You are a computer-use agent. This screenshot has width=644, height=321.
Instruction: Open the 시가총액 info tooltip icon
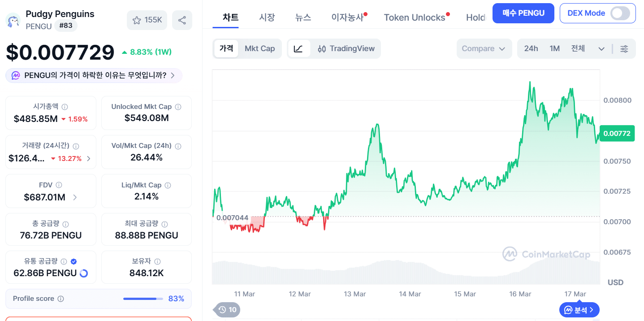pos(65,107)
